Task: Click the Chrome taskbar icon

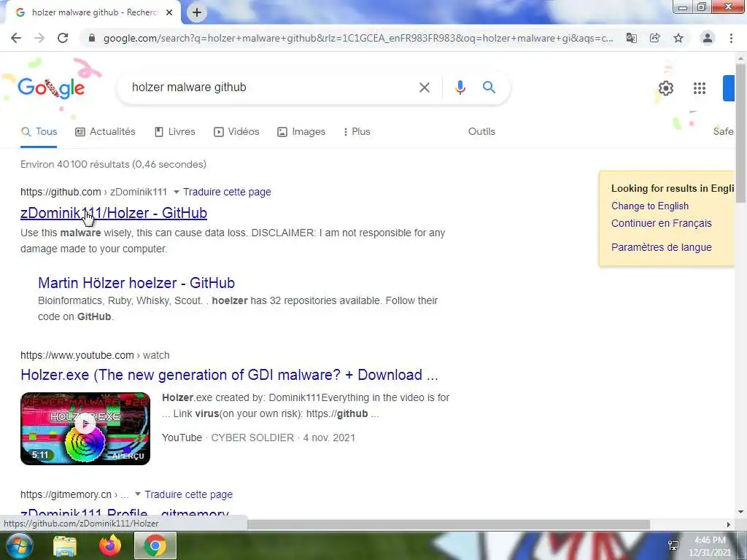Action: click(155, 545)
